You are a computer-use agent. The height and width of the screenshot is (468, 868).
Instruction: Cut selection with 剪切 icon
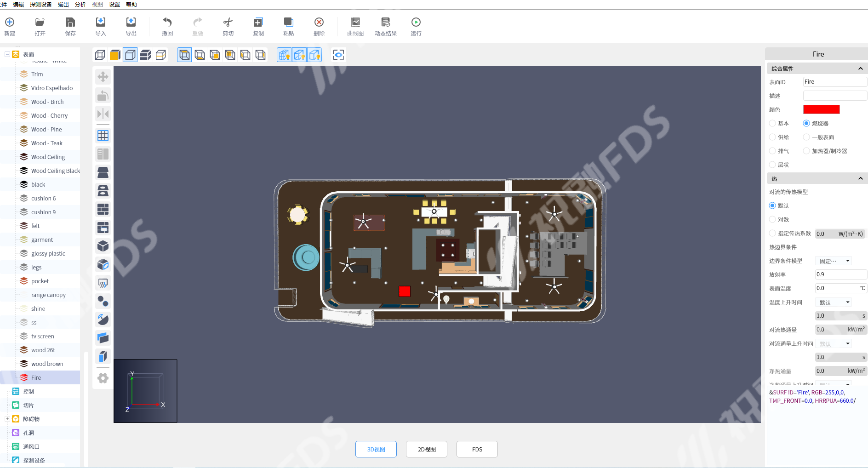228,26
